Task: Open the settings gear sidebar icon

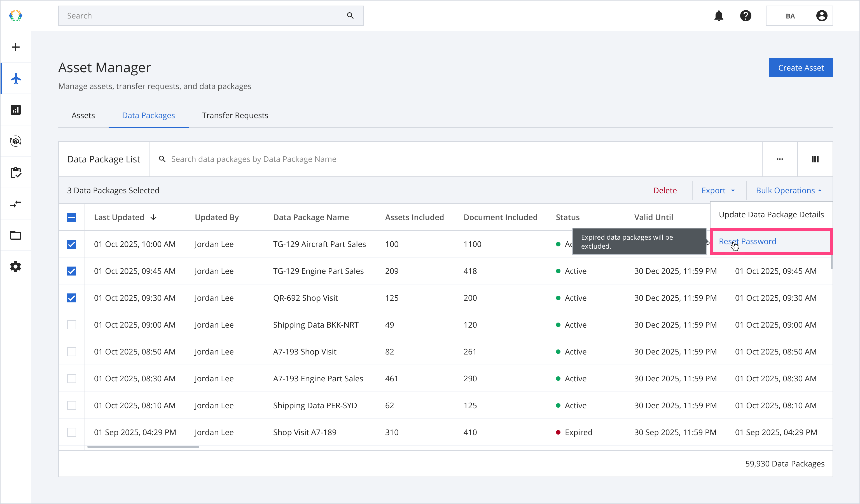Action: coord(16,267)
